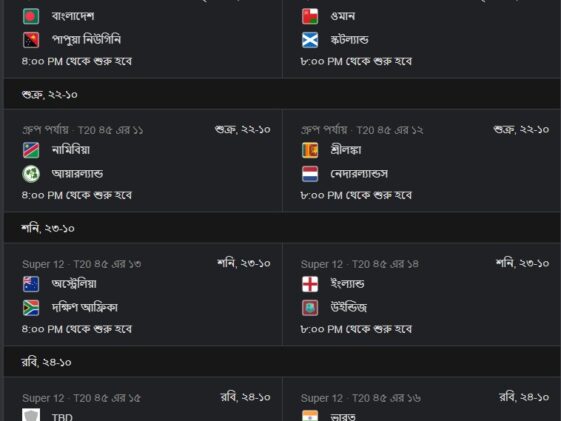Image resolution: width=561 pixels, height=421 pixels.
Task: Click the Bangladesh flag icon
Action: pyautogui.click(x=31, y=16)
